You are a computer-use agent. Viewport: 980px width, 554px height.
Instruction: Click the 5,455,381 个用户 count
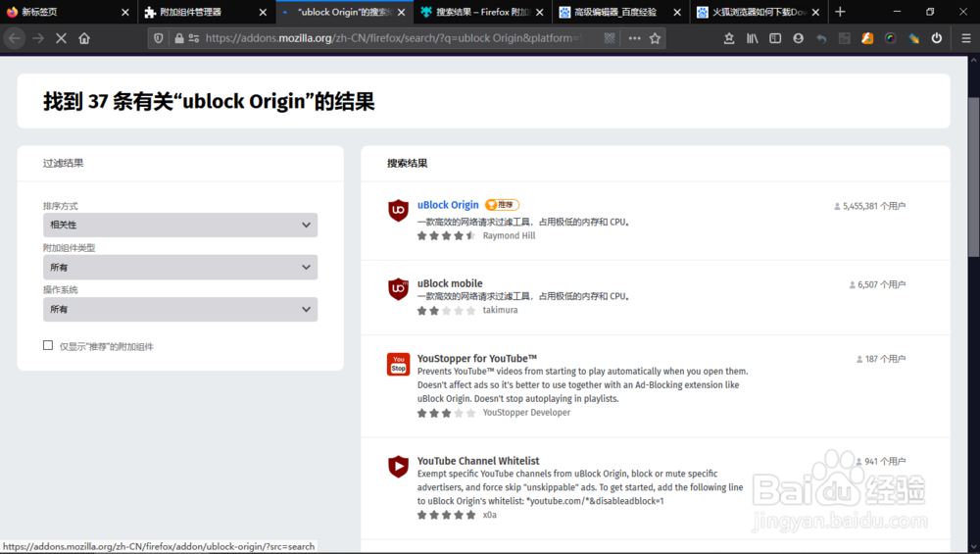(x=870, y=206)
